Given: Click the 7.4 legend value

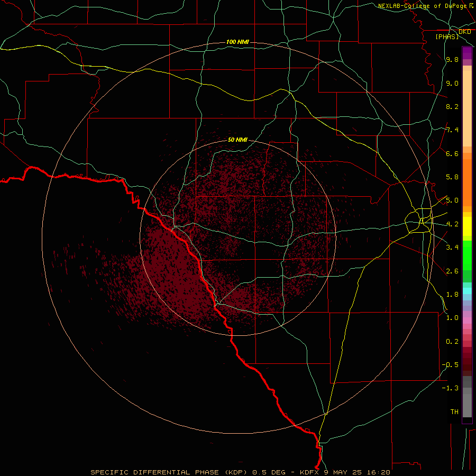Looking at the screenshot, I should coord(452,130).
